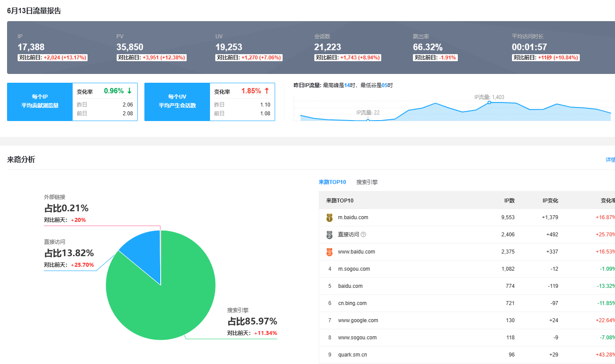The height and width of the screenshot is (364, 615).
Task: Click the IP流量: 1,403 chart tooltip
Action: (x=489, y=97)
